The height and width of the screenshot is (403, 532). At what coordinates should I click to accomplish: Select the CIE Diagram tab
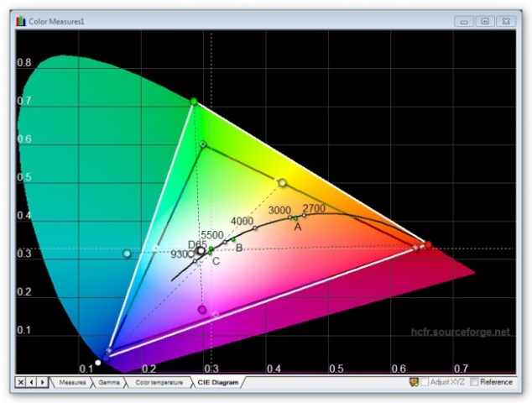click(x=217, y=382)
